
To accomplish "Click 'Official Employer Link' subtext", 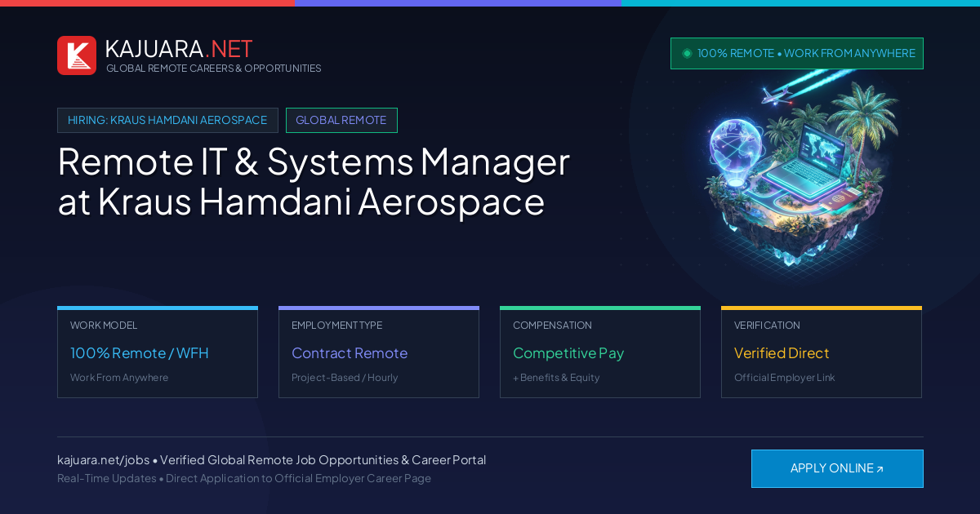I will (785, 378).
